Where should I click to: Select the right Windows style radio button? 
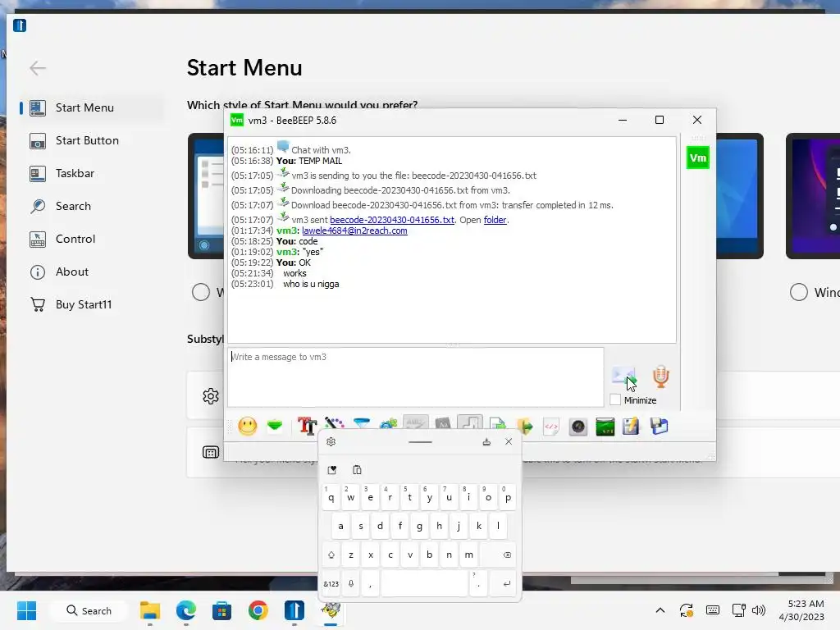pyautogui.click(x=799, y=292)
